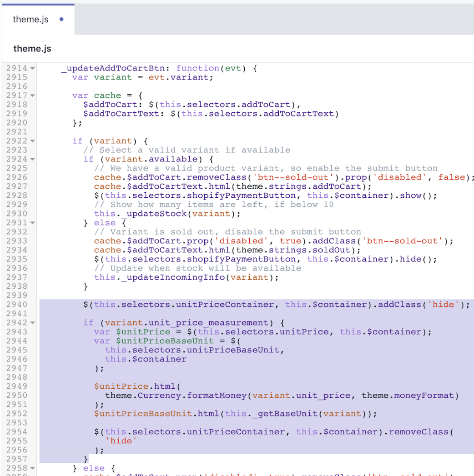Click the theme.js file name heading
Screen dimensions: 474x476
32,49
